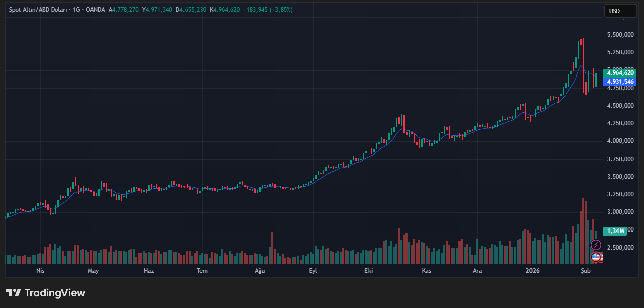The height and width of the screenshot is (308, 644).
Task: Click the green 4.964,620 current price label
Action: click(620, 73)
